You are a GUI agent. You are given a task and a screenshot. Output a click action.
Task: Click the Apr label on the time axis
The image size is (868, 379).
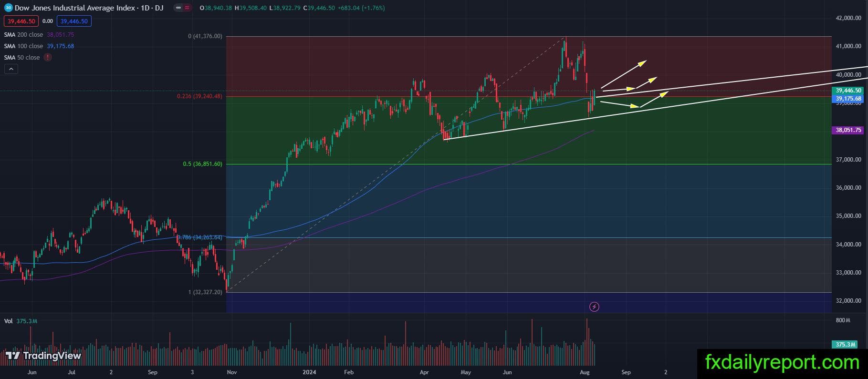[x=424, y=372]
